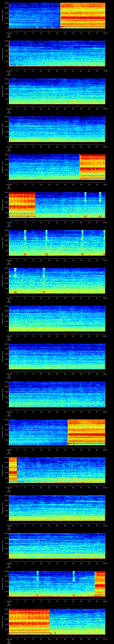Screen dimensions: 114x644
Task: Select the spectrogram panel starting at 6:23:00
Action: pyautogui.click(x=57, y=356)
